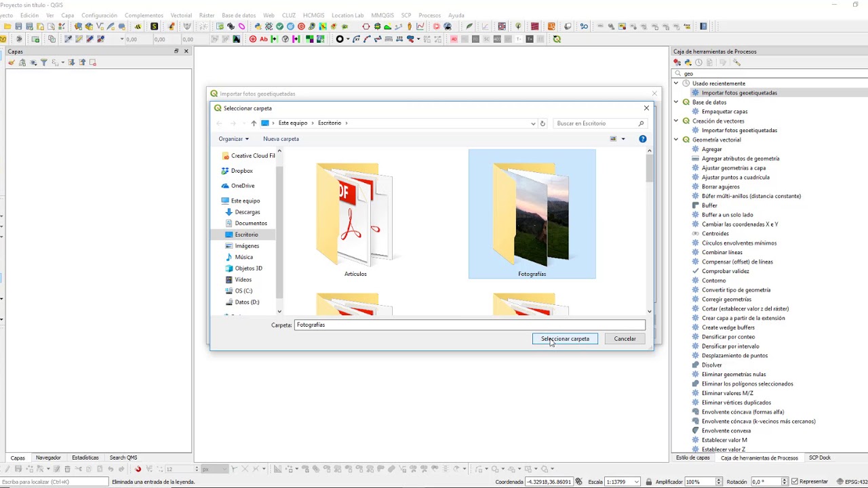Go up one folder level arrow
The image size is (868, 488).
[254, 123]
